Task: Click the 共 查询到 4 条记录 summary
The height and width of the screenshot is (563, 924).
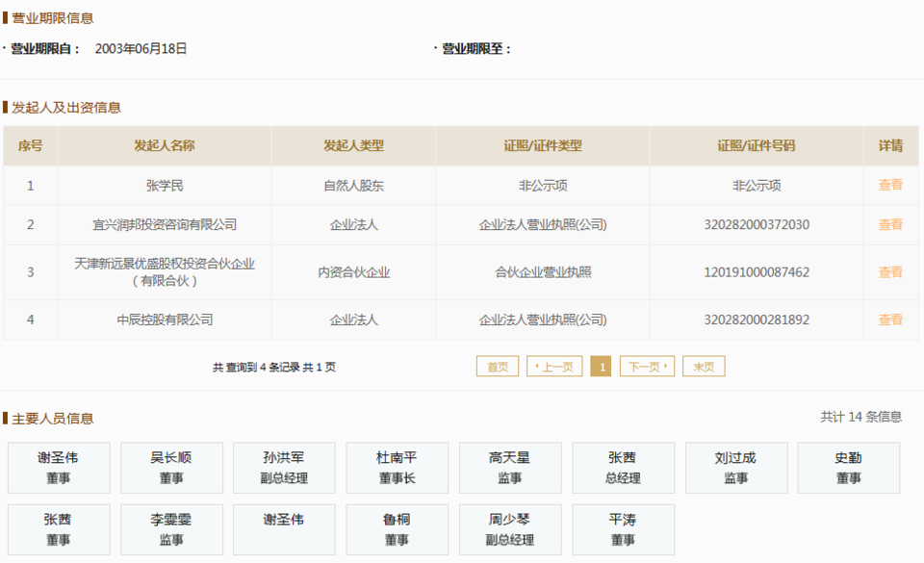Action: (274, 367)
